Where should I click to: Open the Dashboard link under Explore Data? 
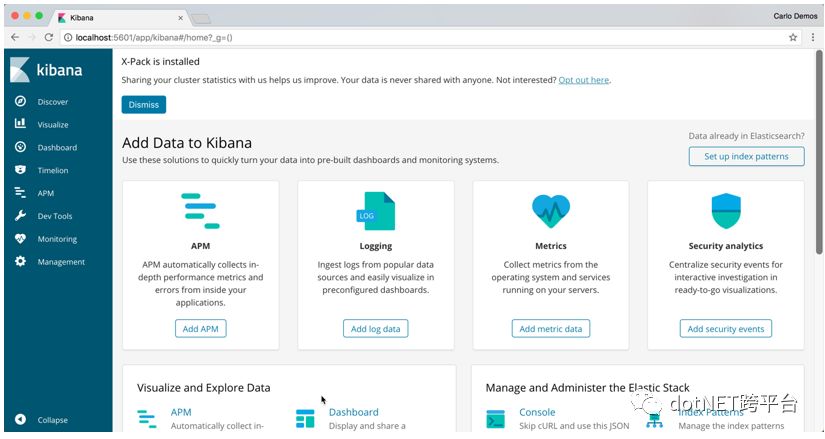(x=354, y=412)
